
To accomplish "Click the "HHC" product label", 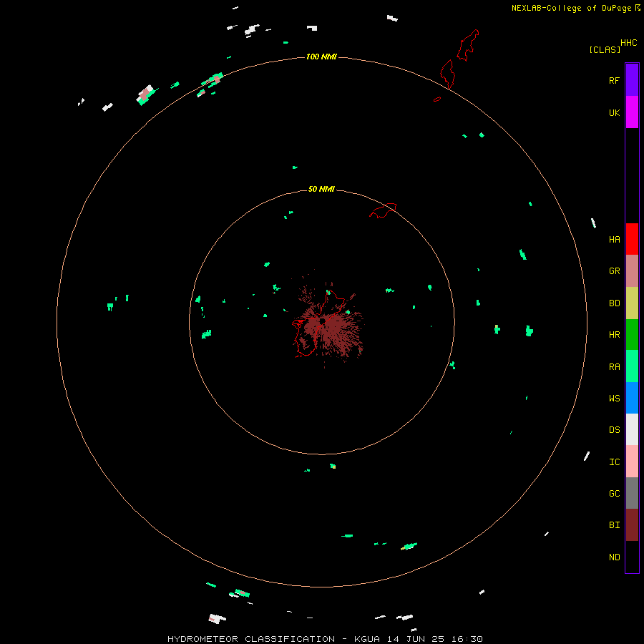I will click(629, 43).
